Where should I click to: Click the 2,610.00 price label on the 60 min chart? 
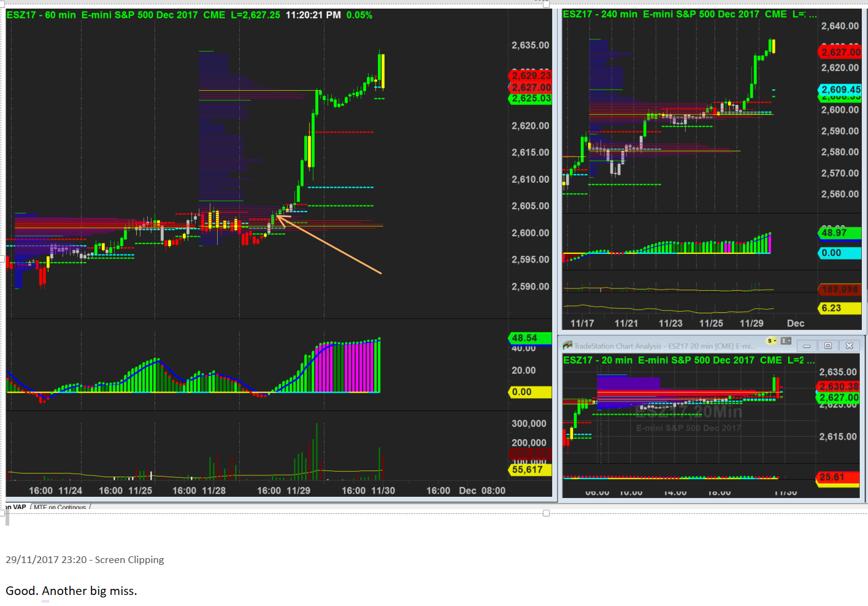pos(530,179)
